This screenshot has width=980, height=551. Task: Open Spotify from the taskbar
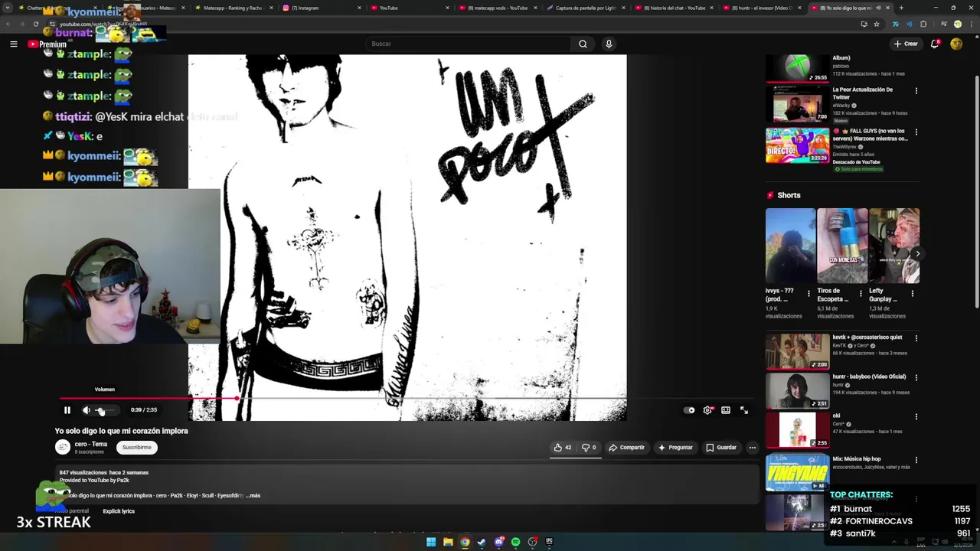click(516, 542)
